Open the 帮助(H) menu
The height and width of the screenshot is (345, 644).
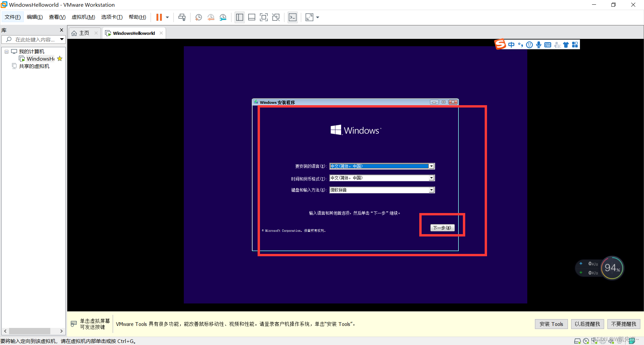138,17
